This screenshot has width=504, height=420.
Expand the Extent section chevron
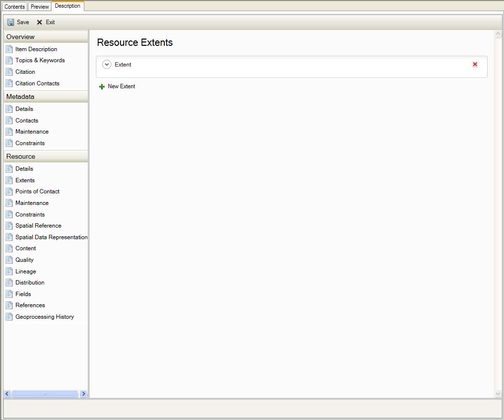[107, 65]
